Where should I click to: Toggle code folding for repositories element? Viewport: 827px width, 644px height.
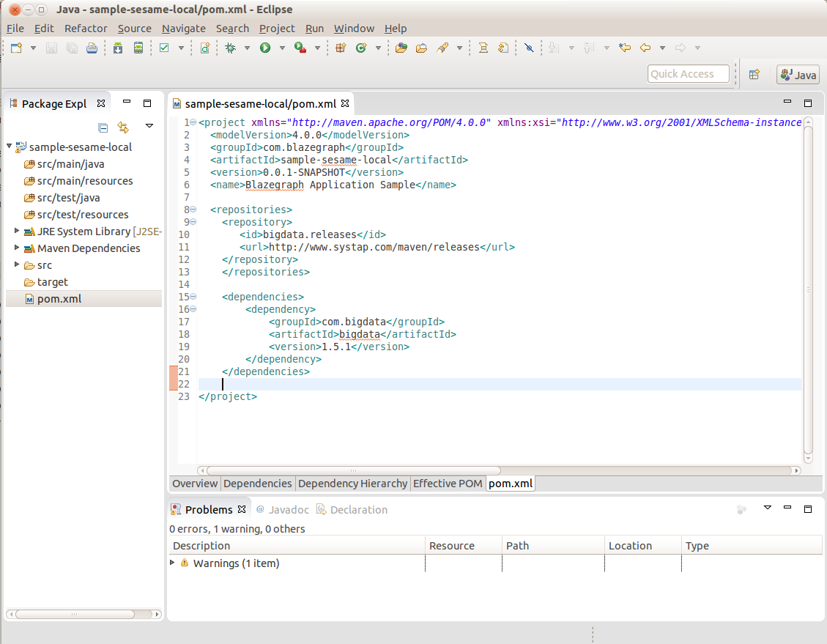[x=193, y=210]
